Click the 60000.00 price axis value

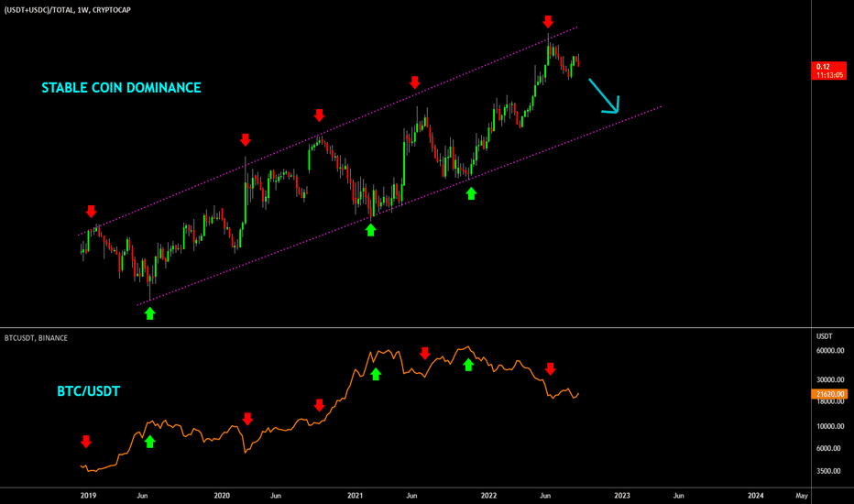(x=830, y=351)
